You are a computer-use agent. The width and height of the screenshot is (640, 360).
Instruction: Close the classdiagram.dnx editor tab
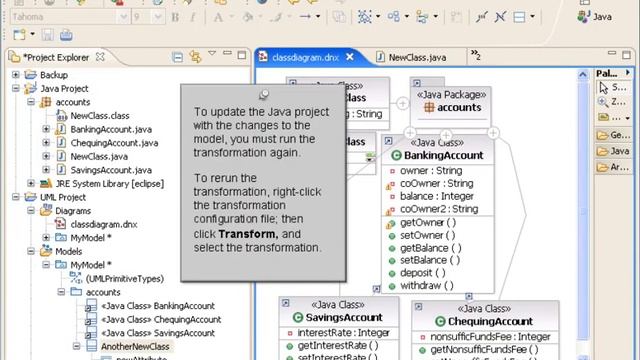point(350,57)
